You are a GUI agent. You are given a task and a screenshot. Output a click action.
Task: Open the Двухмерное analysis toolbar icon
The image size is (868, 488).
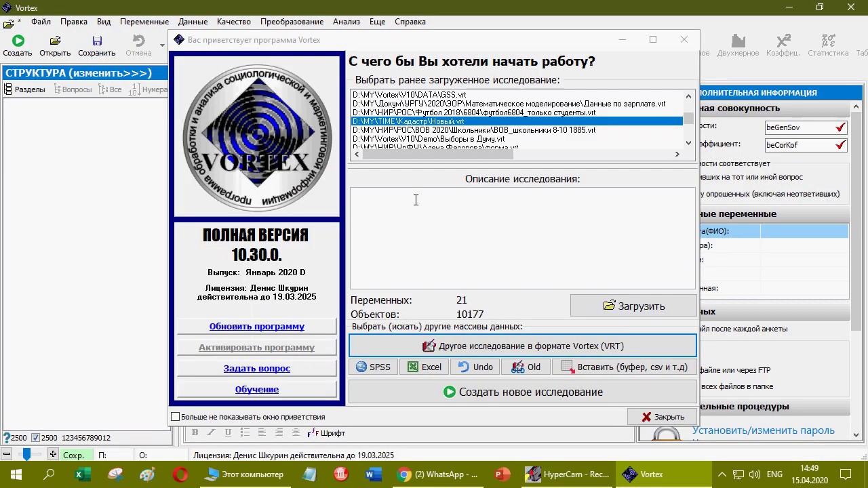[738, 41]
